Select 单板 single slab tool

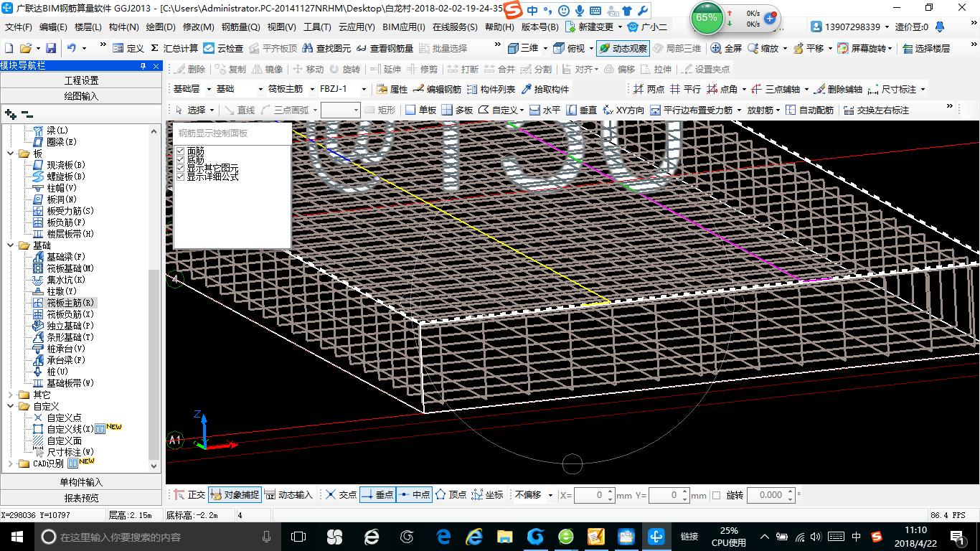pos(420,110)
